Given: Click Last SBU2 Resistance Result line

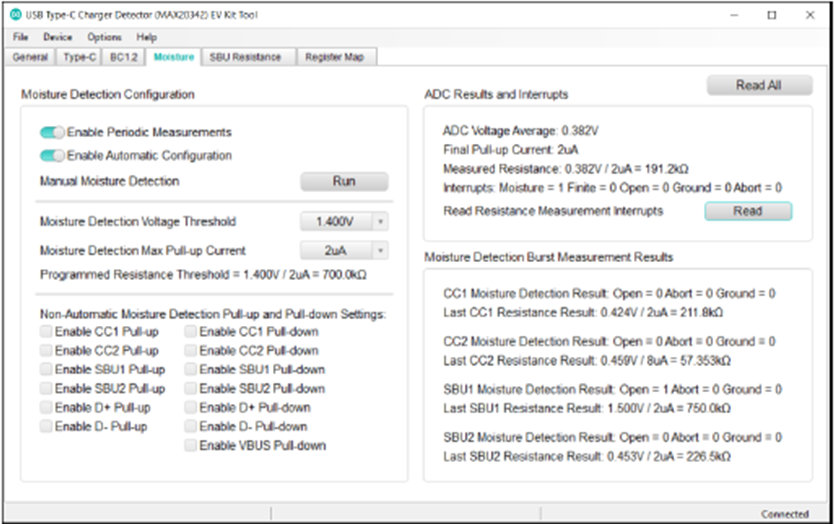Looking at the screenshot, I should click(587, 456).
